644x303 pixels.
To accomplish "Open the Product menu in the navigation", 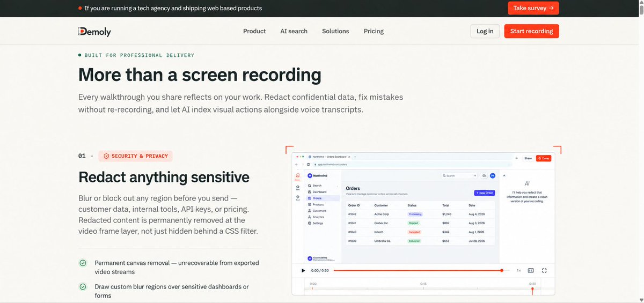I will (x=254, y=31).
